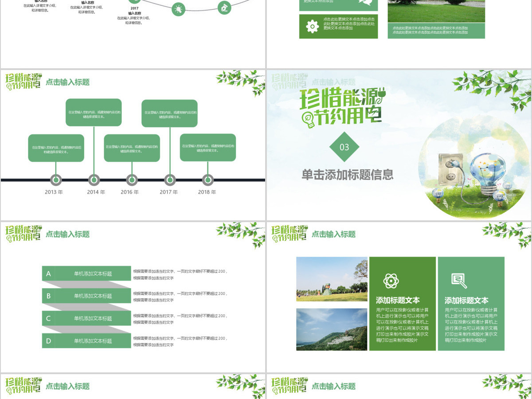This screenshot has height=399, width=532.
Task: Select the row C 单机添加文本标题 bar
Action: tap(86, 318)
